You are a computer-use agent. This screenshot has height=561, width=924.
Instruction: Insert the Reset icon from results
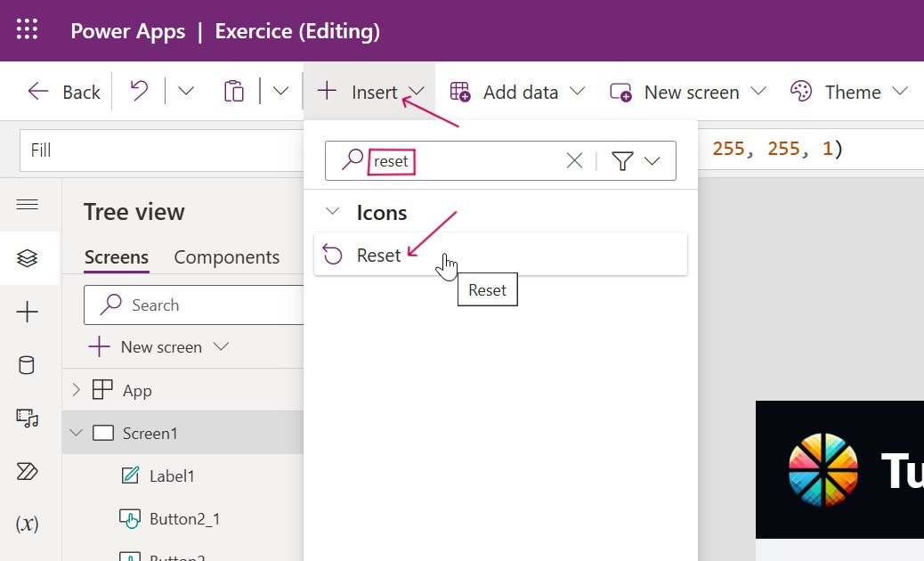click(500, 255)
